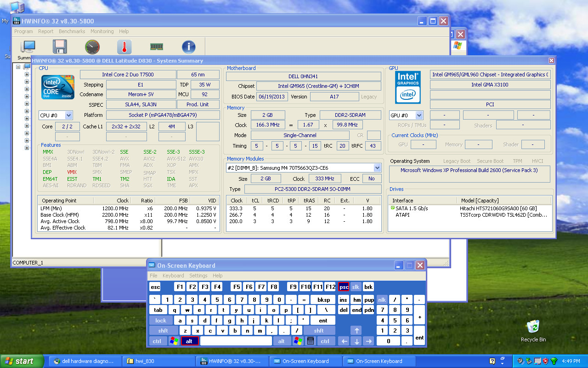Open the Monitoring menu
588x368 pixels.
pyautogui.click(x=102, y=31)
